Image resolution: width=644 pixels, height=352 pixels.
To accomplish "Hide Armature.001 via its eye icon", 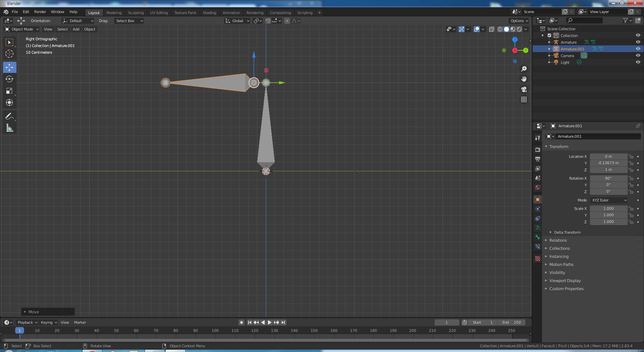I will [x=638, y=49].
